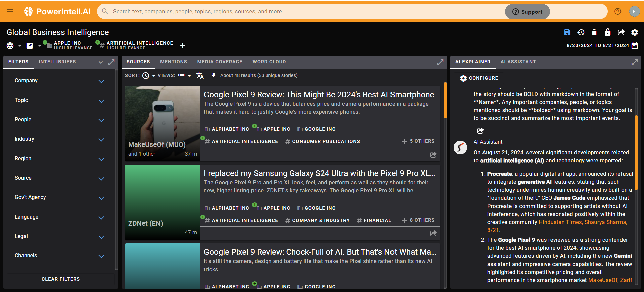The height and width of the screenshot is (292, 644).
Task: Click the PowerIntell.AI brain logo
Action: coord(28,11)
